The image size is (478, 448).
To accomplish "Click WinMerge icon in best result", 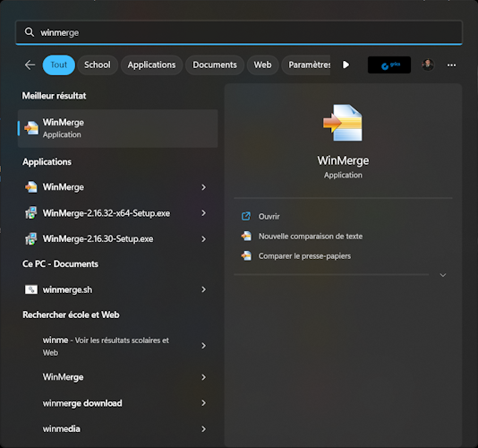I will [x=31, y=128].
